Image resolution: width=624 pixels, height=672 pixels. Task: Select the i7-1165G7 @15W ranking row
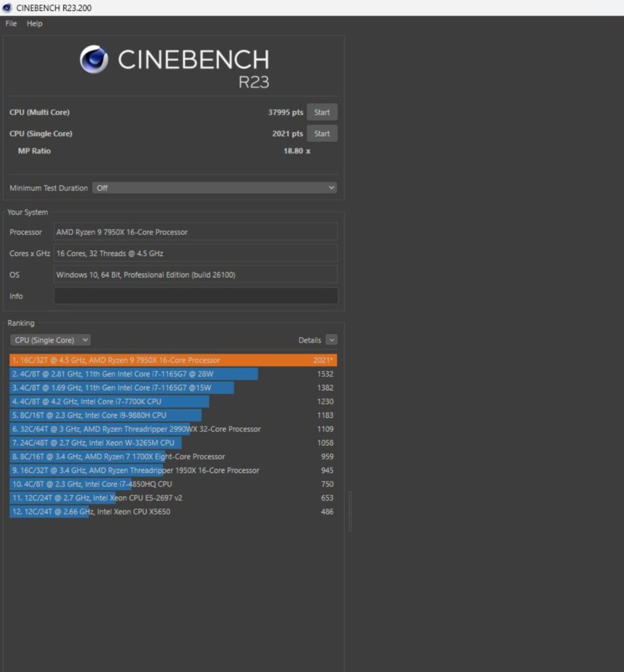point(173,387)
